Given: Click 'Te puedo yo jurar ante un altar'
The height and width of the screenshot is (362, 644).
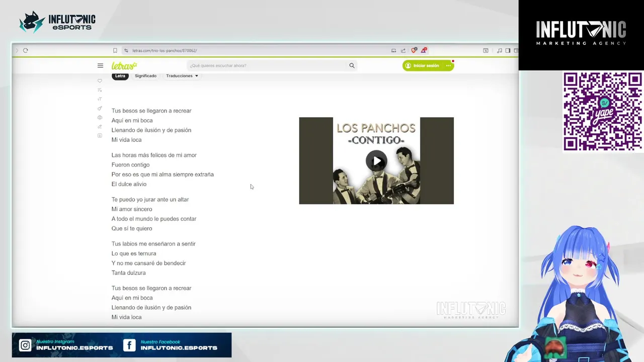Looking at the screenshot, I should [150, 200].
